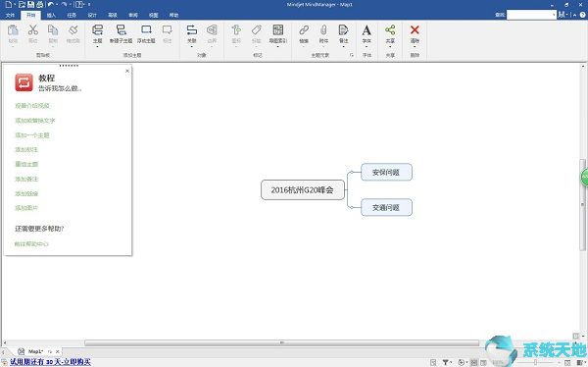Click the 新建子主题 new subtopic icon
This screenshot has height=367, width=588.
(121, 30)
